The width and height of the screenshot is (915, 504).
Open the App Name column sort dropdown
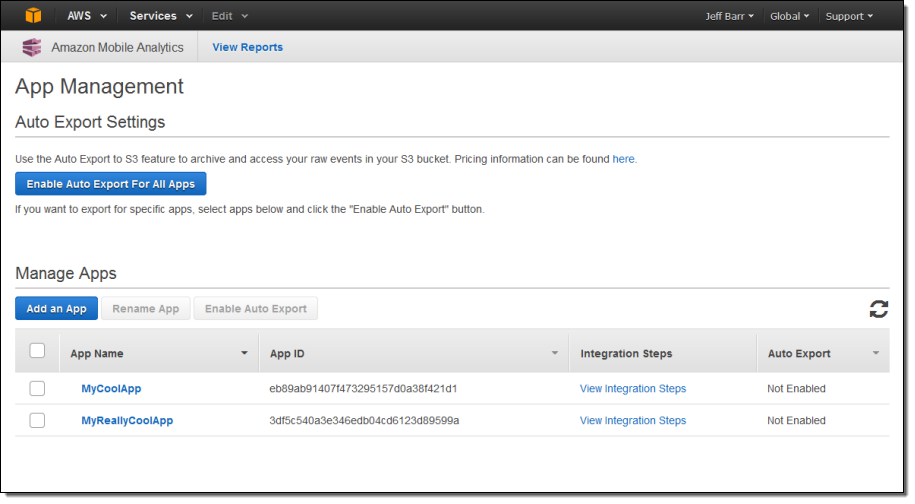click(244, 353)
